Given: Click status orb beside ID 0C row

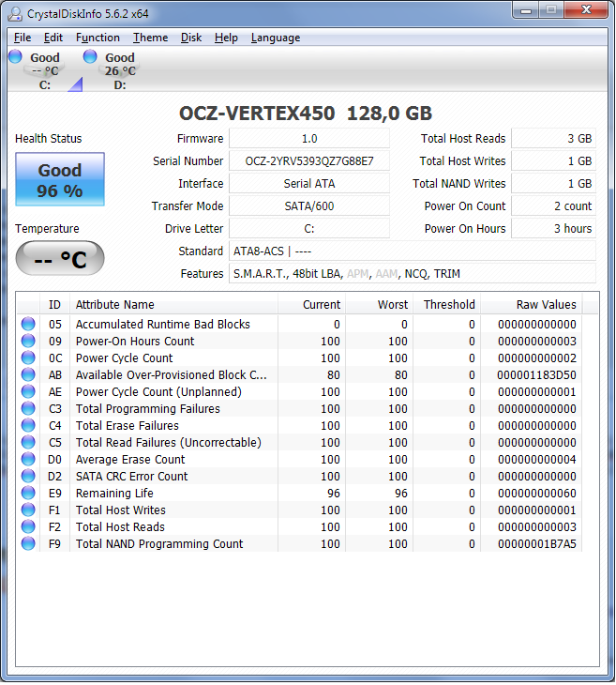Looking at the screenshot, I should coord(28,358).
